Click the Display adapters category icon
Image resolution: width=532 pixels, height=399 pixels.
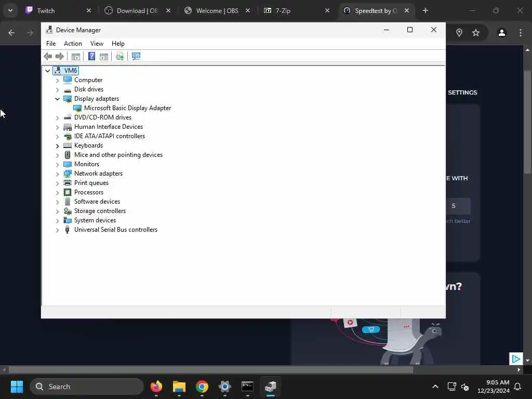coord(68,99)
